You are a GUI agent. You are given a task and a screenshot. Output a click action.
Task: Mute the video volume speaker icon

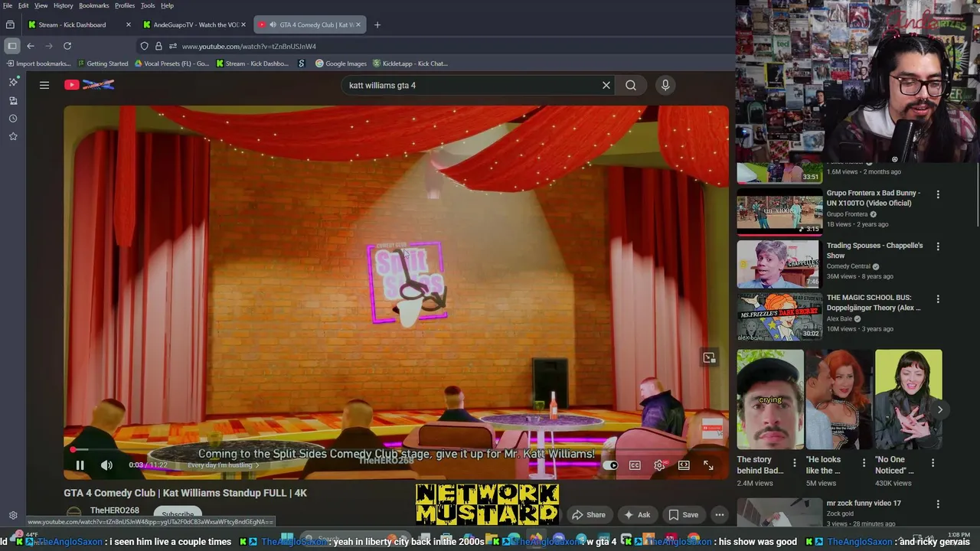[106, 465]
